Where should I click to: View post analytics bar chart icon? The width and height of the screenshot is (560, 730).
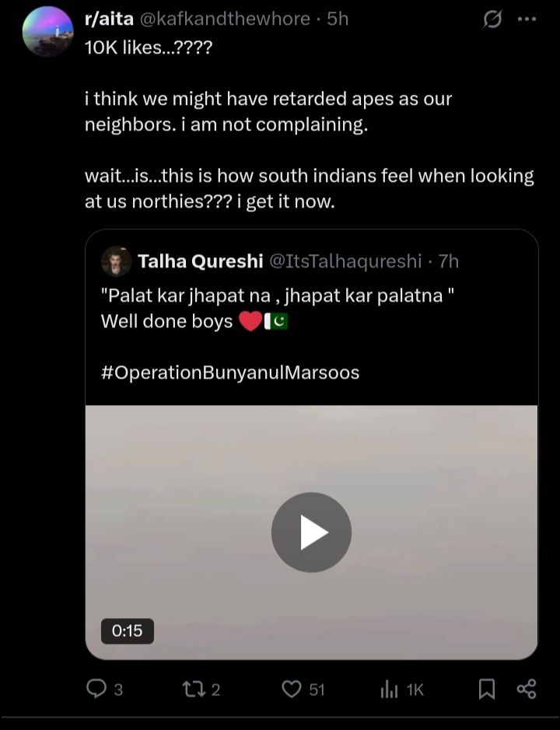389,689
